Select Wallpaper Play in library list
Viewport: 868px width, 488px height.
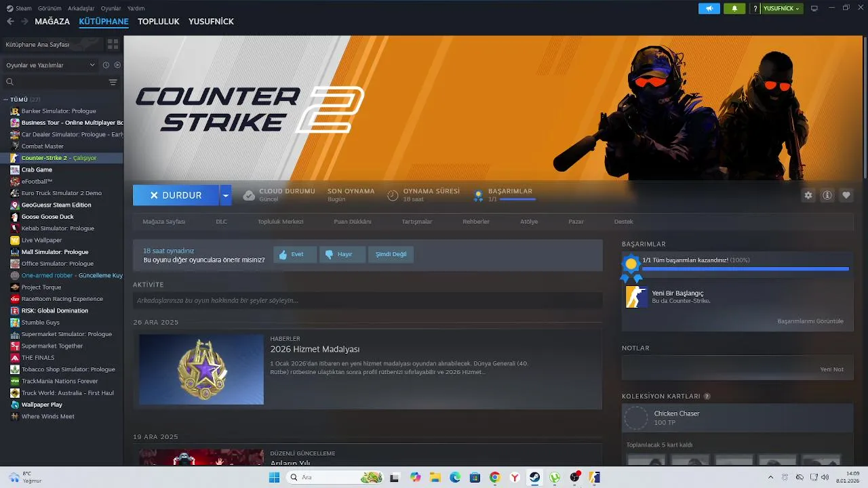click(41, 405)
